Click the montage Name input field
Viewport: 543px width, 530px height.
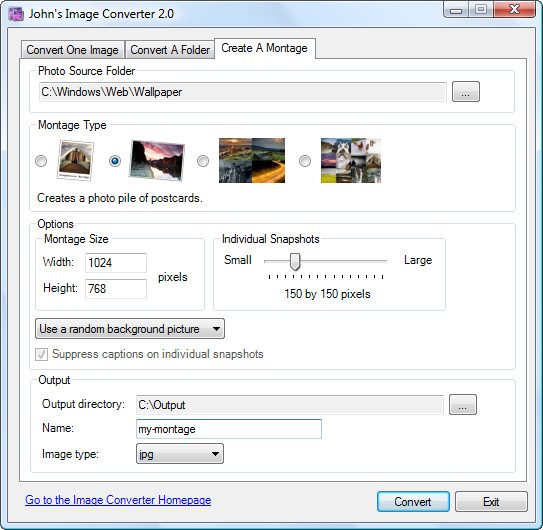click(229, 429)
